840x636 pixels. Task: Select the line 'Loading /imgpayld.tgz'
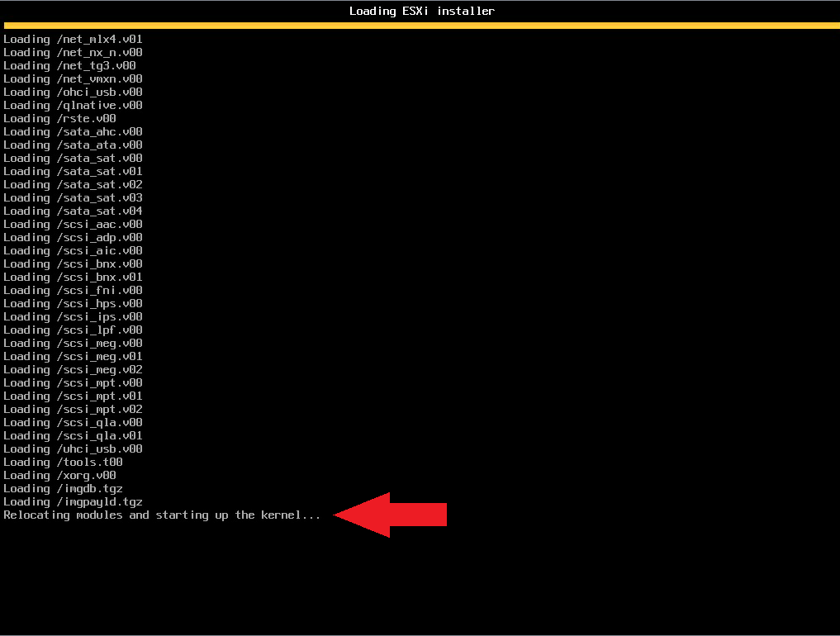(73, 502)
